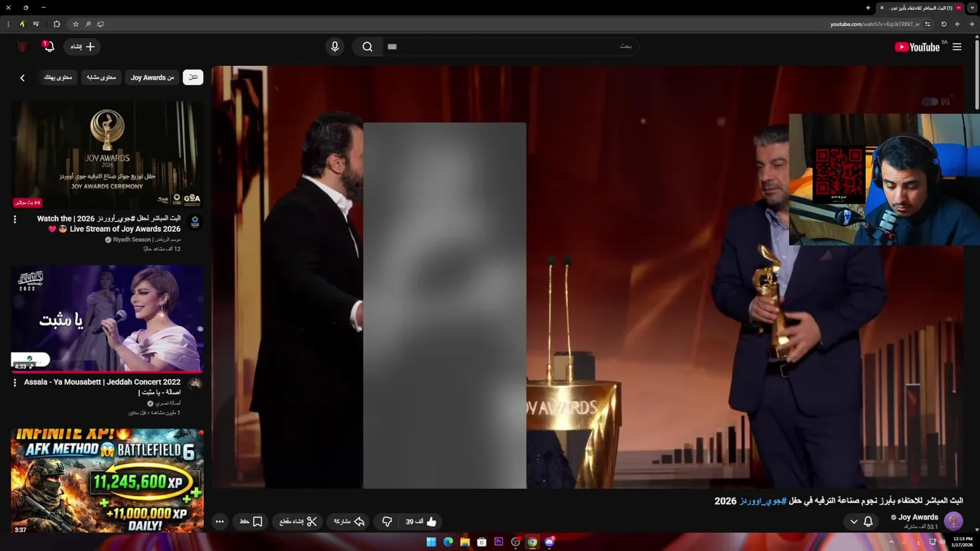Viewport: 980px width, 551px height.
Task: Open options menu for Assala video
Action: click(15, 383)
